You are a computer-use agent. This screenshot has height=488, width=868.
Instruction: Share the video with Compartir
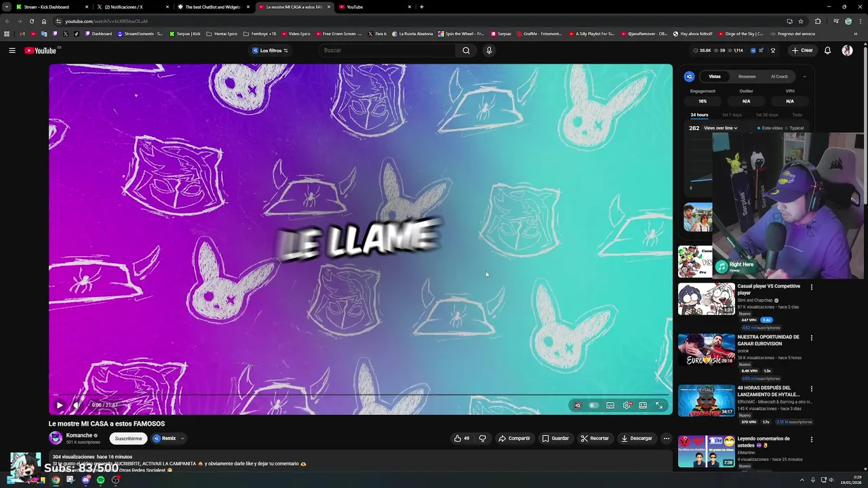click(514, 439)
